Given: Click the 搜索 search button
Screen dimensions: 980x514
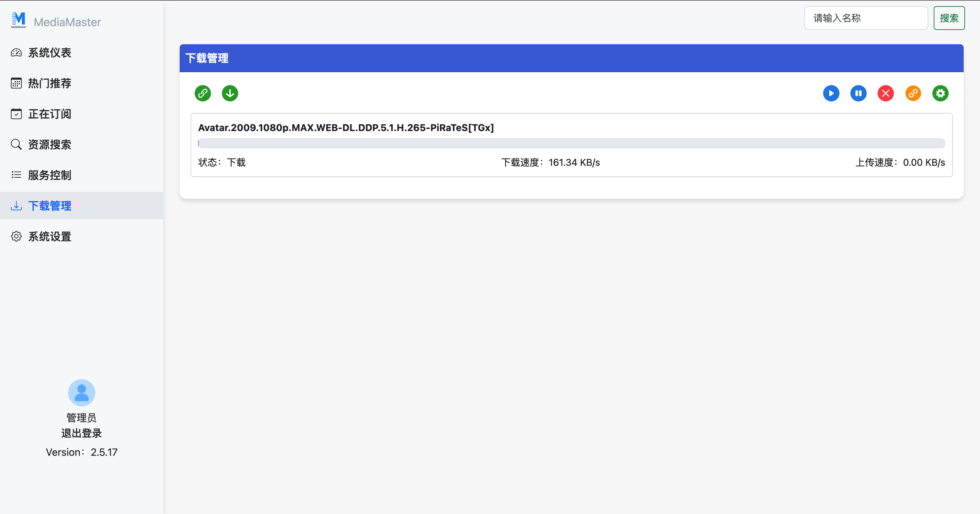Looking at the screenshot, I should pyautogui.click(x=949, y=18).
